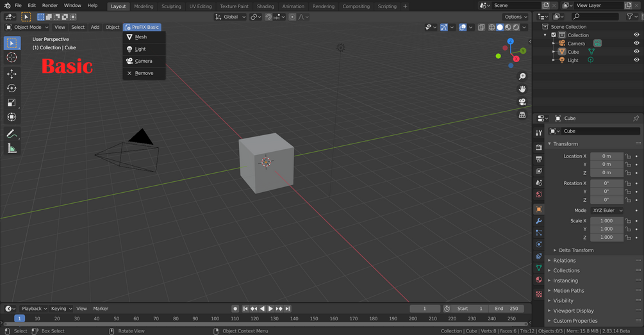The height and width of the screenshot is (335, 644).
Task: Hide the Light in the outliner
Action: point(636,60)
